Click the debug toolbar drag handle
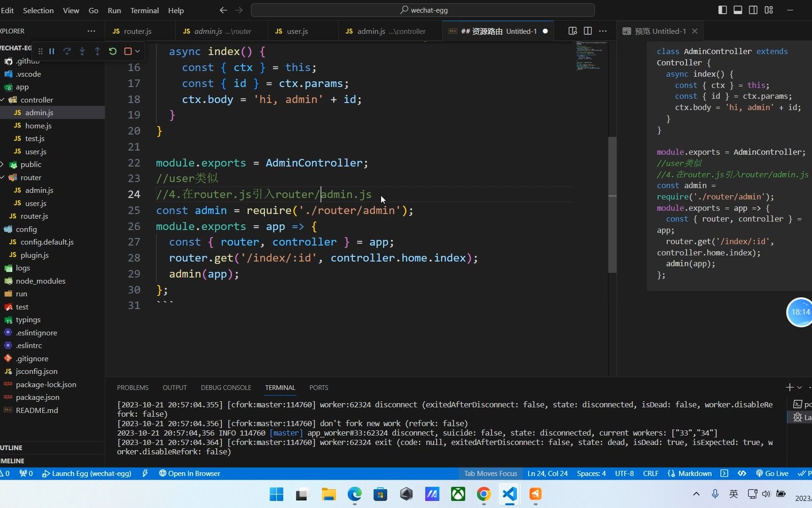 point(40,51)
